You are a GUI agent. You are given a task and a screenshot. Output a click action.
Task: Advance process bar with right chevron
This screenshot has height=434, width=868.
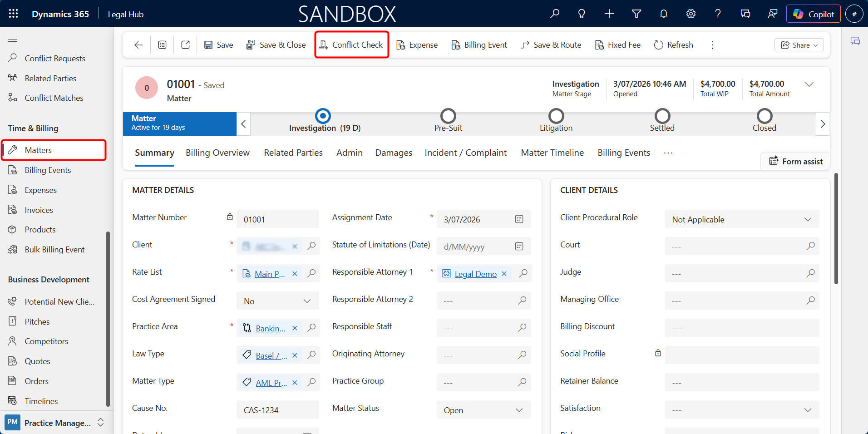(823, 124)
